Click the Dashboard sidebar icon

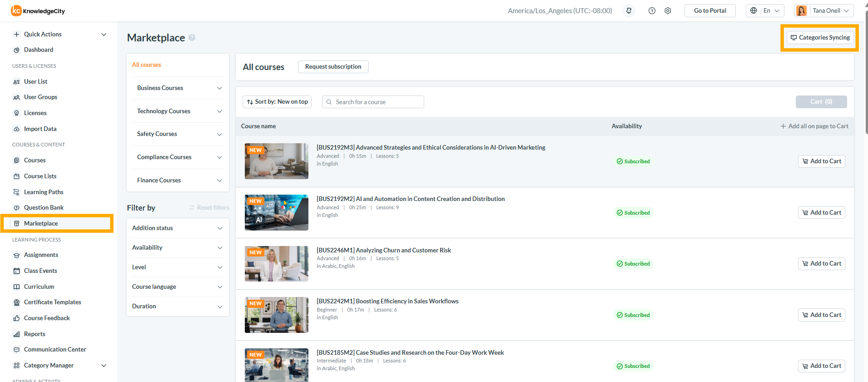coord(16,50)
